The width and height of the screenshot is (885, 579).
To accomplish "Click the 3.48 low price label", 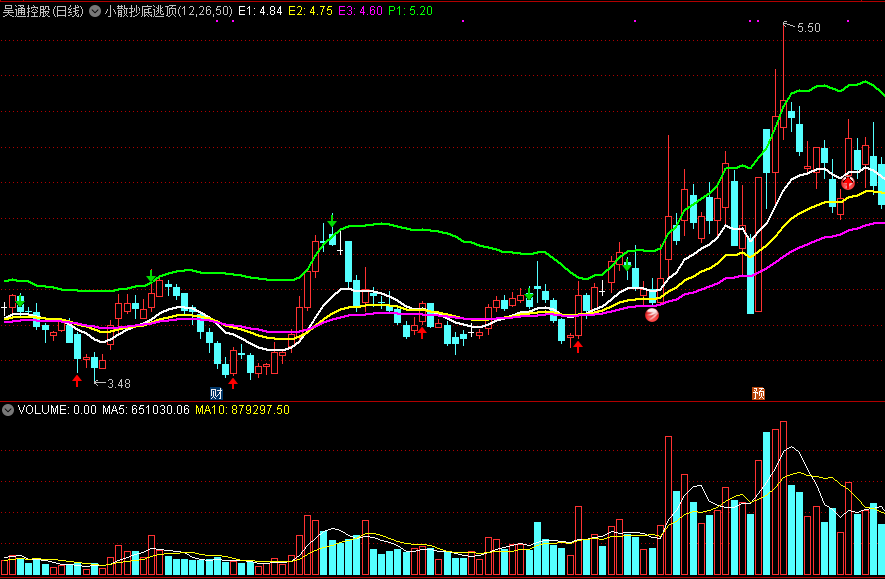I will coord(119,384).
